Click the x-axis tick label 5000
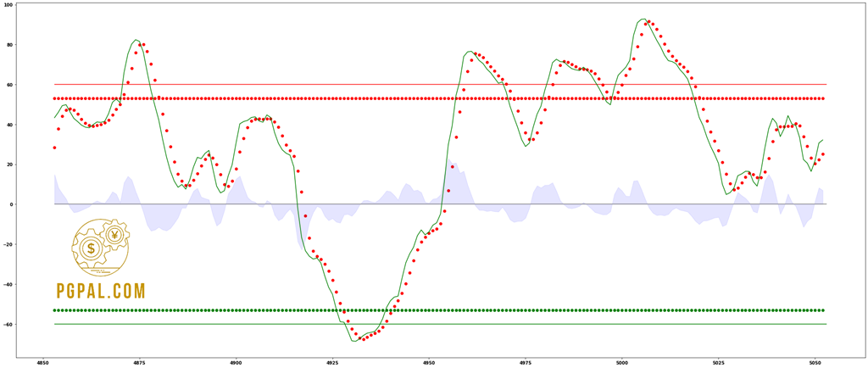868x368 pixels. (622, 363)
